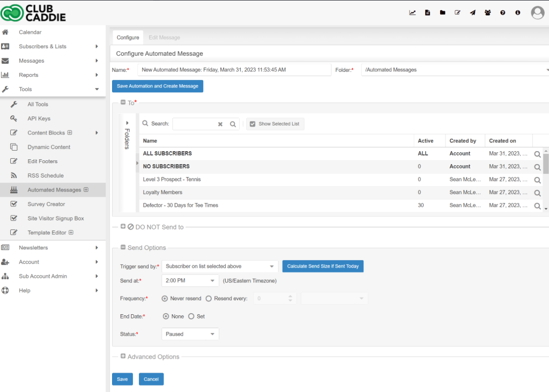Open the Trigger send by dropdown
The image size is (549, 392).
pyautogui.click(x=220, y=266)
